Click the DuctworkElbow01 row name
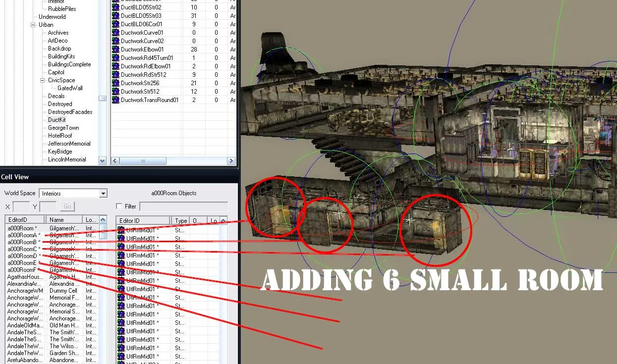 142,50
